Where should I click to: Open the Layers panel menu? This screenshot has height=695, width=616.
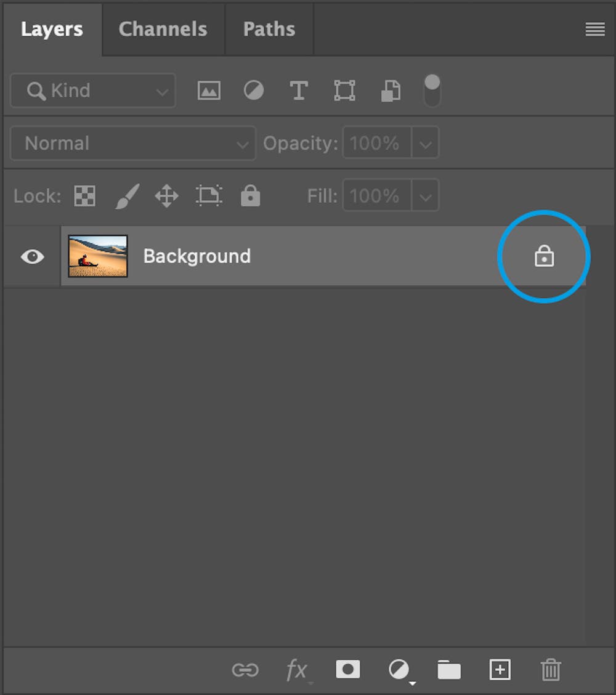[x=594, y=28]
